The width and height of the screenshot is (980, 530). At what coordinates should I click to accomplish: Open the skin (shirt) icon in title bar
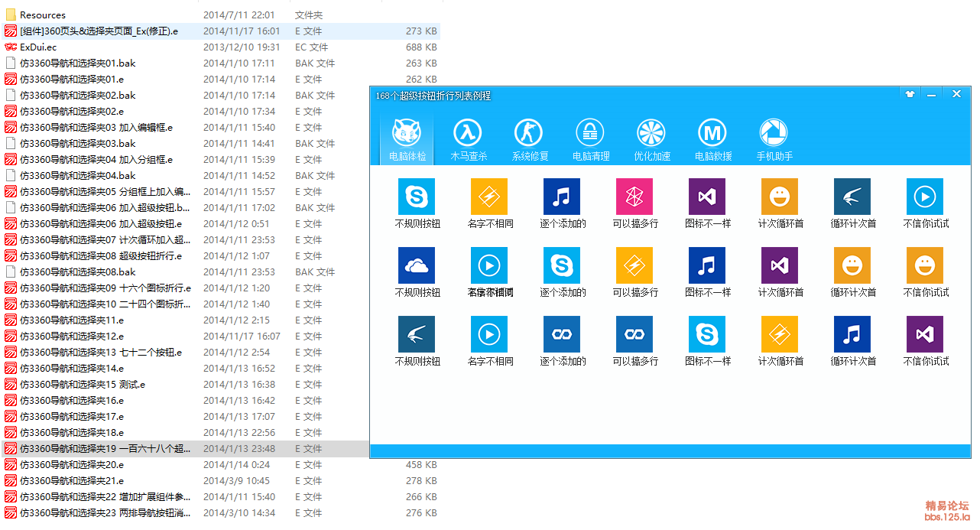pos(910,95)
